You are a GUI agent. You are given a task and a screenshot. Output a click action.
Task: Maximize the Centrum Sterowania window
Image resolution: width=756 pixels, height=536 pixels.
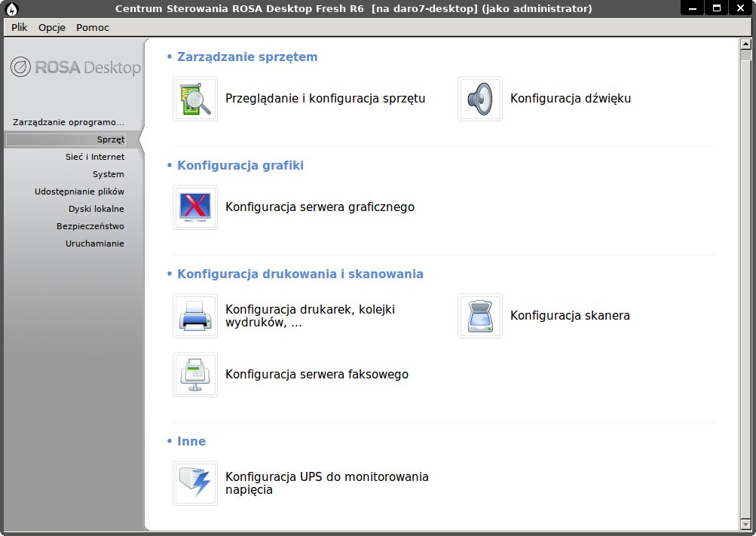click(x=717, y=8)
